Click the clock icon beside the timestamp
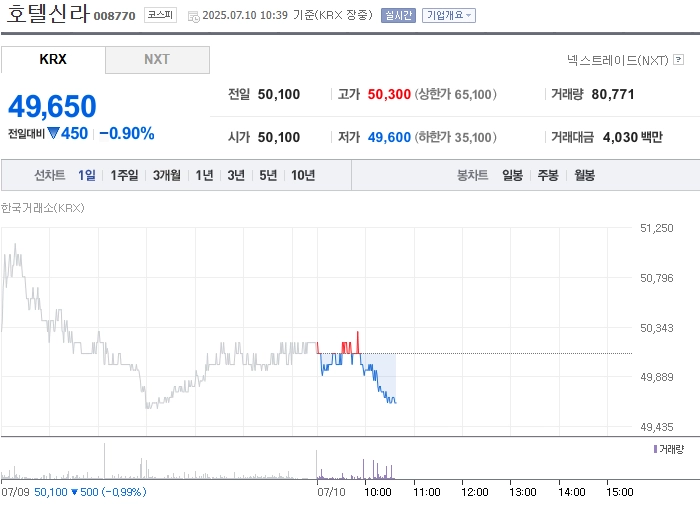The width and height of the screenshot is (700, 515). click(x=193, y=17)
